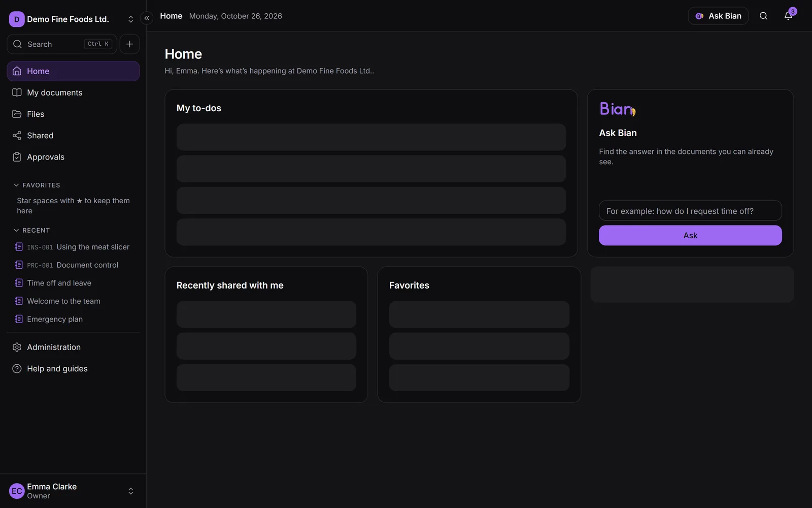The height and width of the screenshot is (508, 812).
Task: Click the Approvals clipboard icon
Action: pyautogui.click(x=17, y=157)
